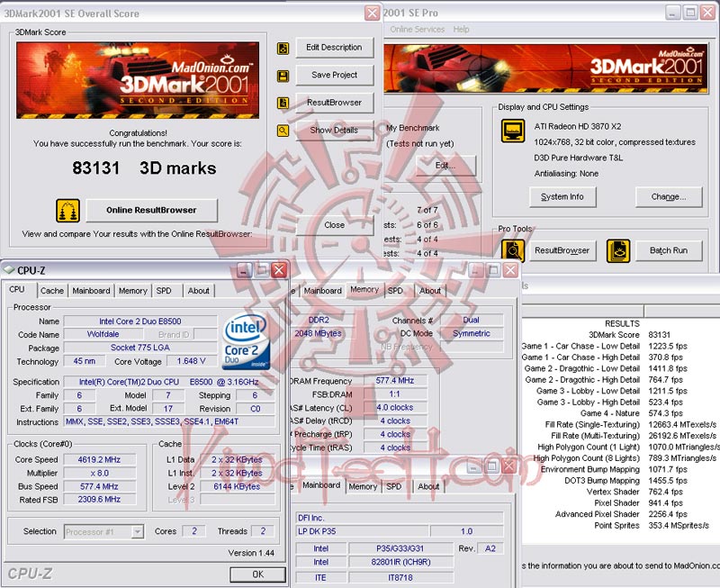Switch to the Memory tab in front CPU-Z

click(x=132, y=291)
